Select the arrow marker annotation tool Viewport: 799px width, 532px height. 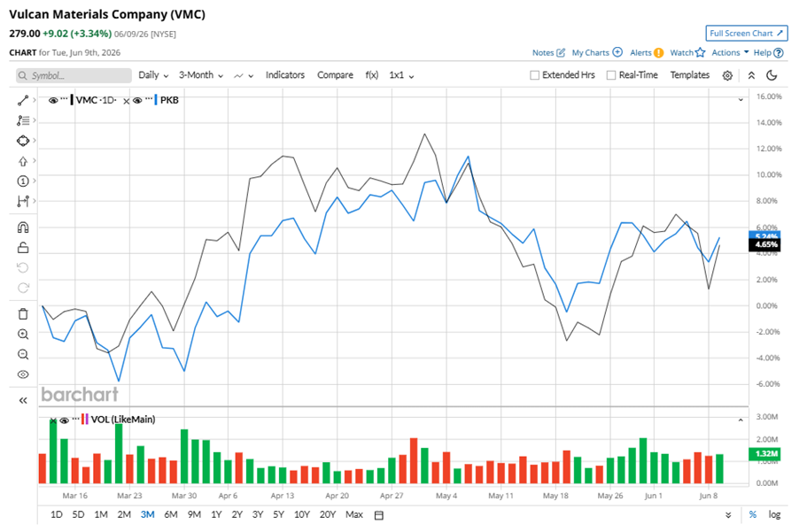click(x=23, y=161)
